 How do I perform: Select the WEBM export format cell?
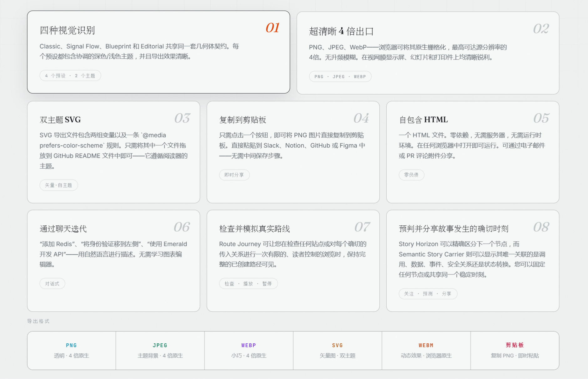[x=426, y=351]
